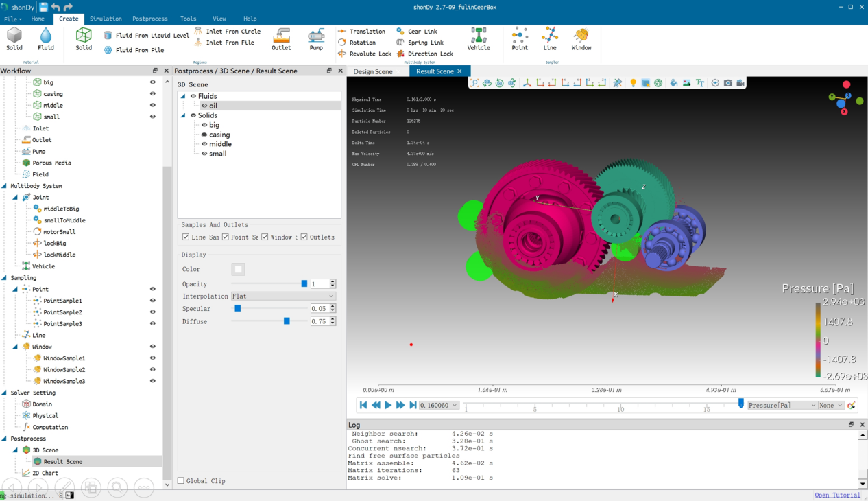The image size is (868, 501).
Task: Create a Line sampler
Action: [550, 39]
